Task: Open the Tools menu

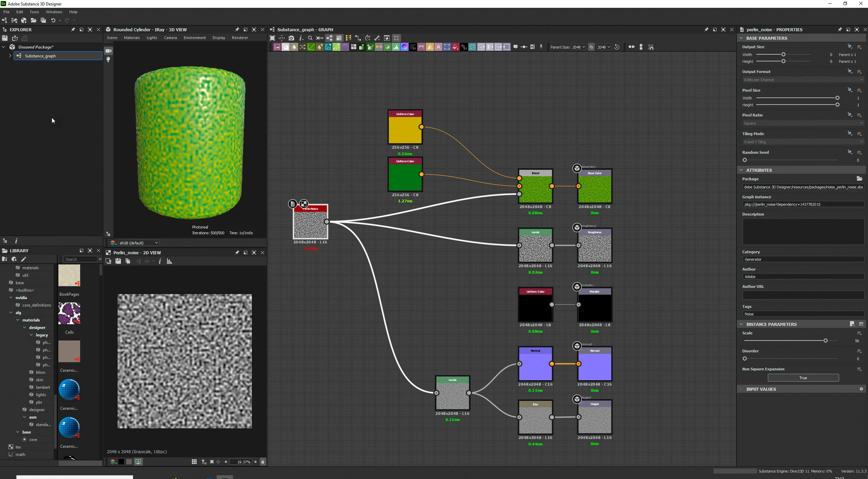Action: point(34,12)
